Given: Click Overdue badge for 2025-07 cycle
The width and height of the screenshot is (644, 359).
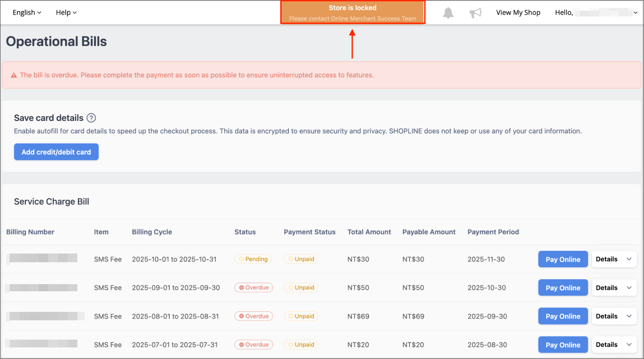Looking at the screenshot, I should point(254,344).
